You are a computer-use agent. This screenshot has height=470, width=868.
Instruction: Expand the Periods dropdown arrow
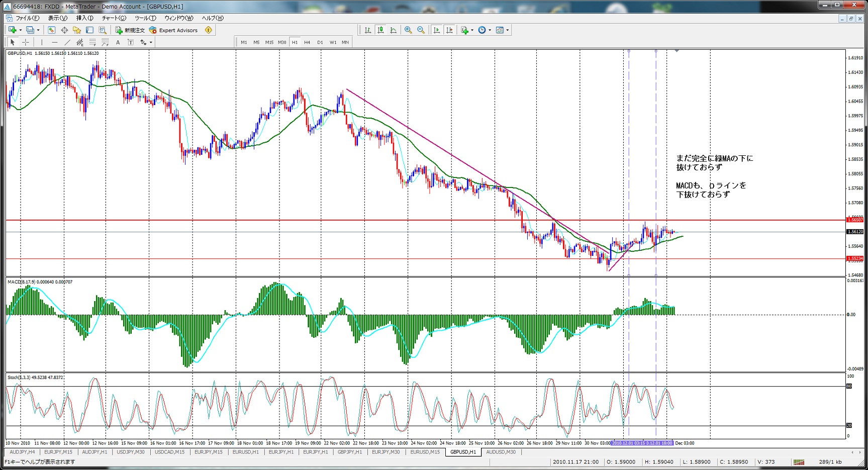[x=490, y=30]
